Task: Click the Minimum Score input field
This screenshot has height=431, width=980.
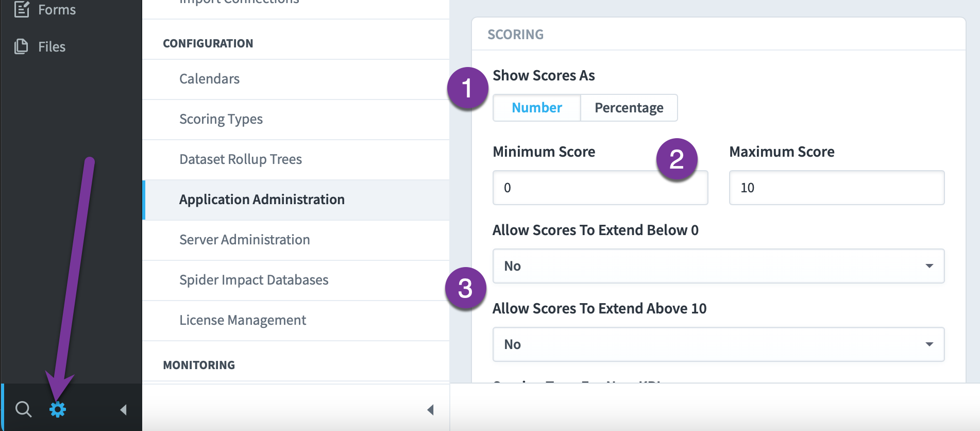Action: click(x=600, y=188)
